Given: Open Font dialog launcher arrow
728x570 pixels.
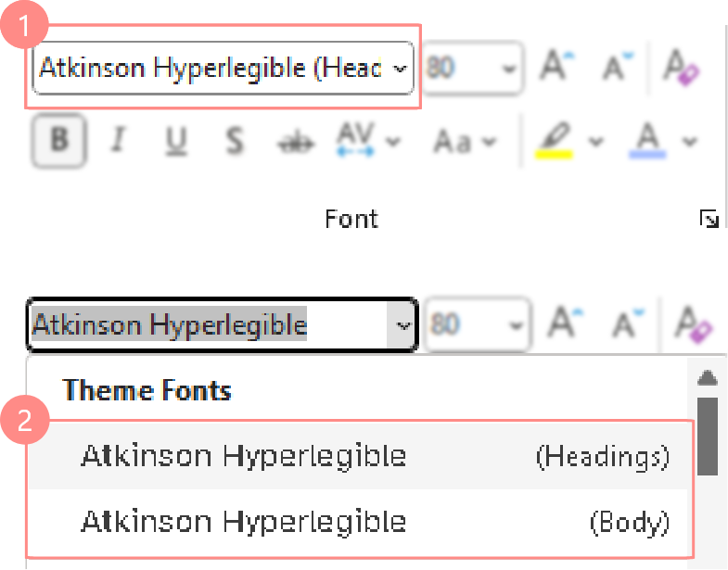Looking at the screenshot, I should 709,219.
